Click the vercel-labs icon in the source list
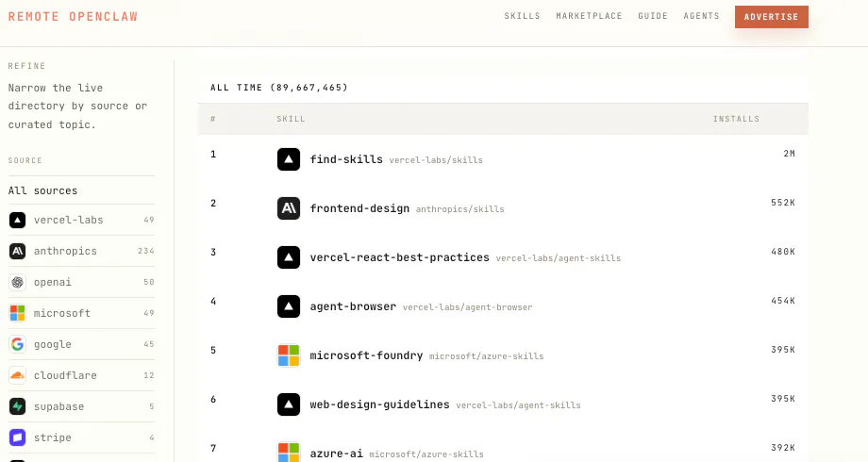 (x=17, y=221)
